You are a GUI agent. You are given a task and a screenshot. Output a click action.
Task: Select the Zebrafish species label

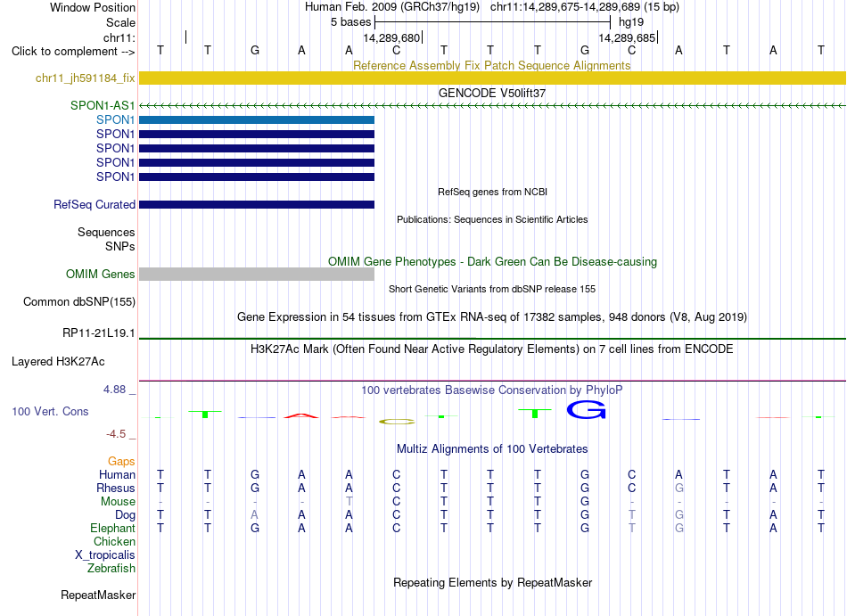111,569
